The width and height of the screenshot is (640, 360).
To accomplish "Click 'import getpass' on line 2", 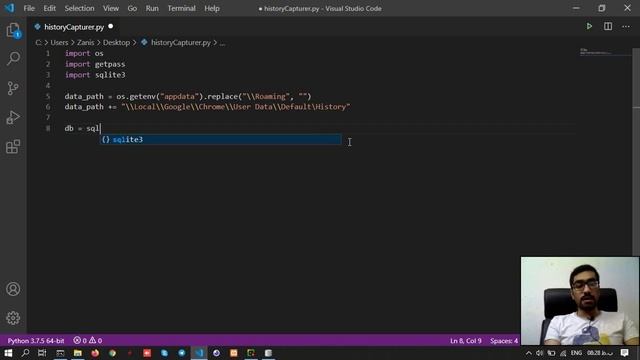I will tap(95, 64).
